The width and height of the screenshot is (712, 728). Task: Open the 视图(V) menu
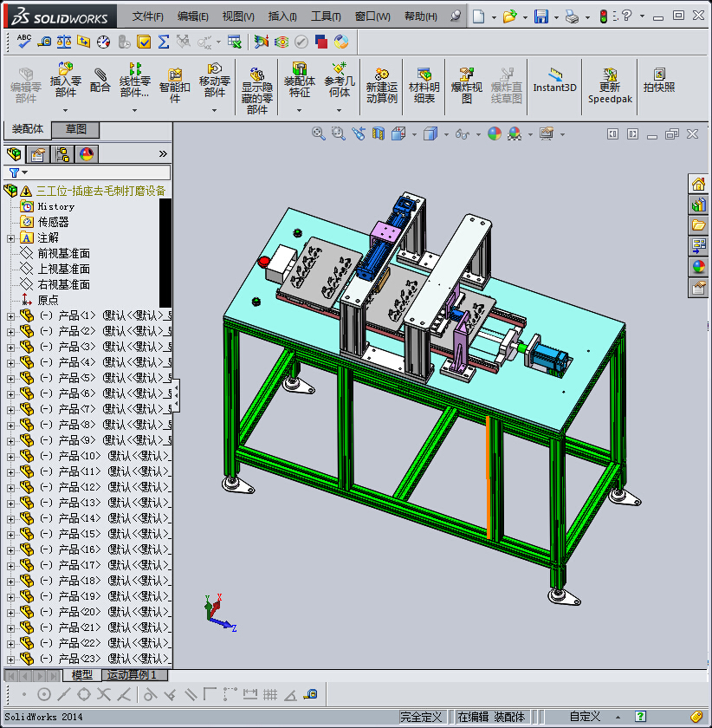click(238, 16)
